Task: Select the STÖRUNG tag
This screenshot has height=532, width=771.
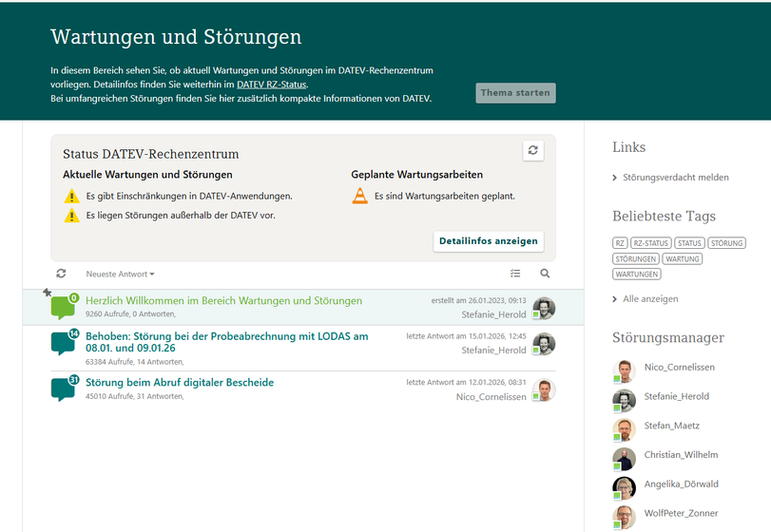Action: pyautogui.click(x=726, y=243)
